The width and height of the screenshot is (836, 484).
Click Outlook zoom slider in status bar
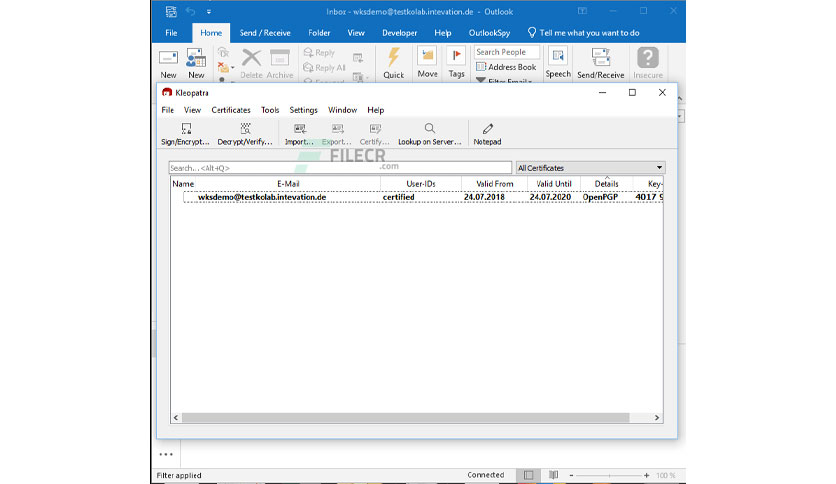point(609,475)
